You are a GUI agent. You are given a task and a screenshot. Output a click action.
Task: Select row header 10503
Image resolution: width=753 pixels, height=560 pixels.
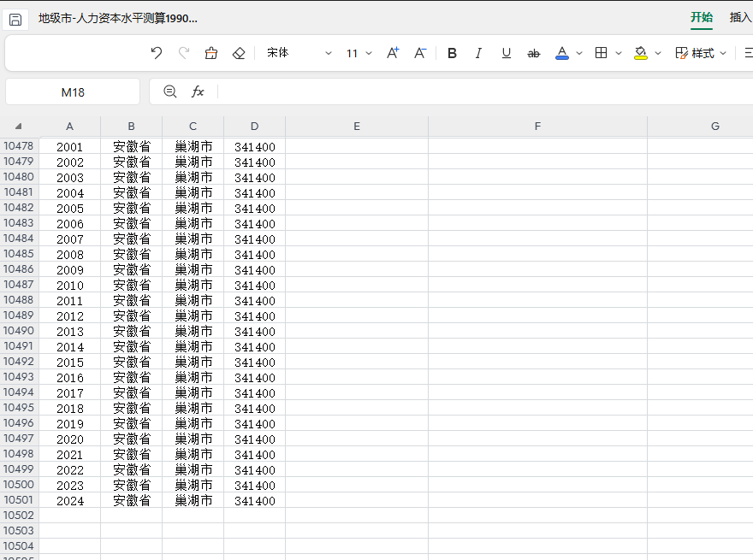coord(19,531)
